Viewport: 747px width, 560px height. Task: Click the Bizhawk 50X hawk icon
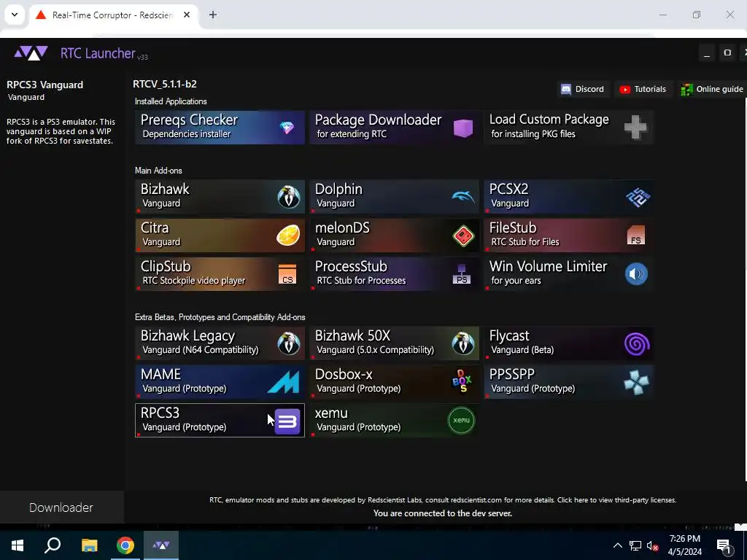pyautogui.click(x=463, y=343)
